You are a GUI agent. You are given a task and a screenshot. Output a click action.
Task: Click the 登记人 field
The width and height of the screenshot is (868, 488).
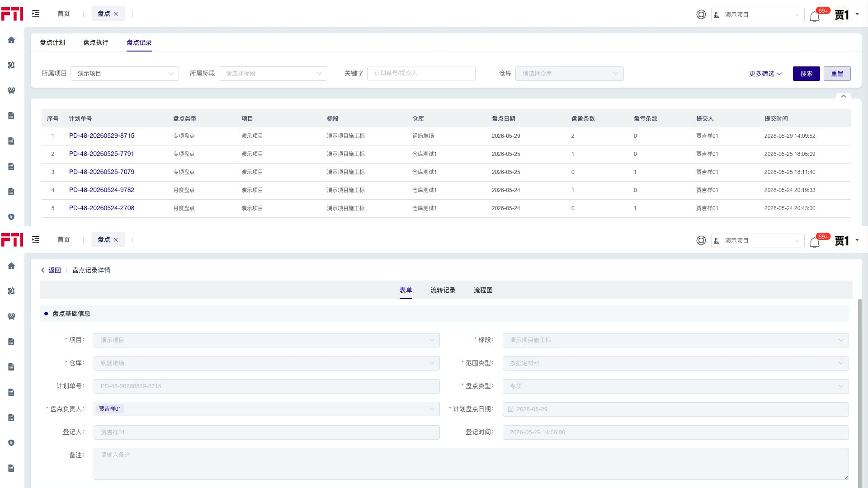coord(267,432)
